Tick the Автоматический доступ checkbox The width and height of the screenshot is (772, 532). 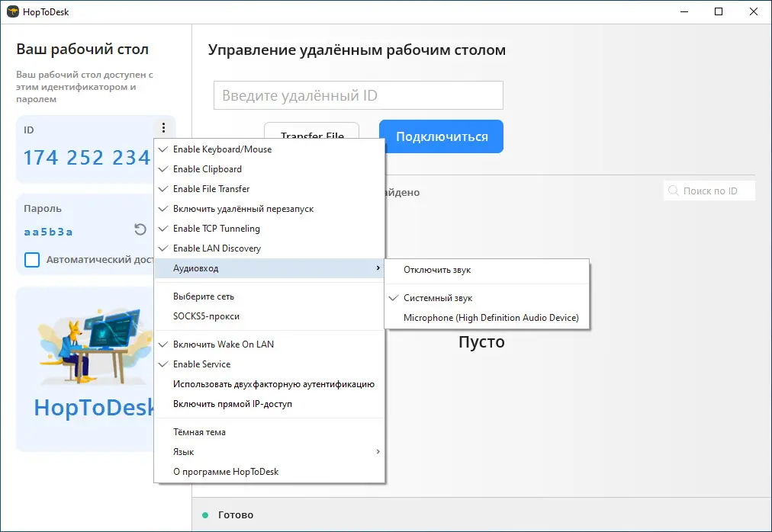32,260
